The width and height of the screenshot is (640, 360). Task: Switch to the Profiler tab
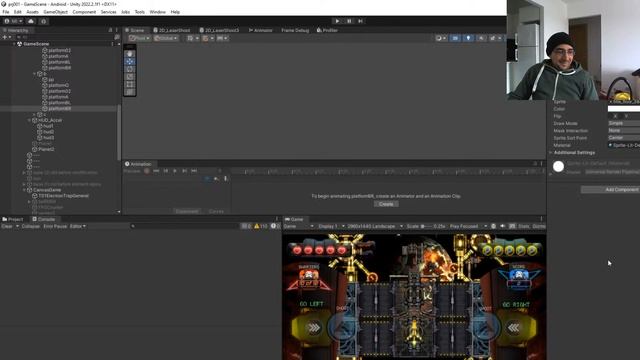click(327, 30)
